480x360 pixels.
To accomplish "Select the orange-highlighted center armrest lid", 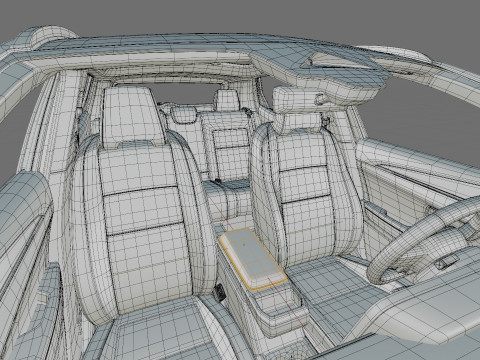I will pos(252,259).
